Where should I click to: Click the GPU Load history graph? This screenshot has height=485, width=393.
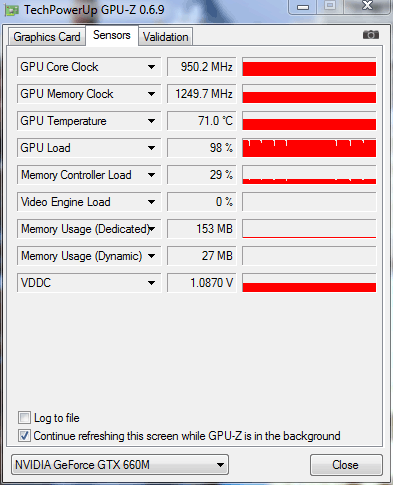[x=309, y=148]
